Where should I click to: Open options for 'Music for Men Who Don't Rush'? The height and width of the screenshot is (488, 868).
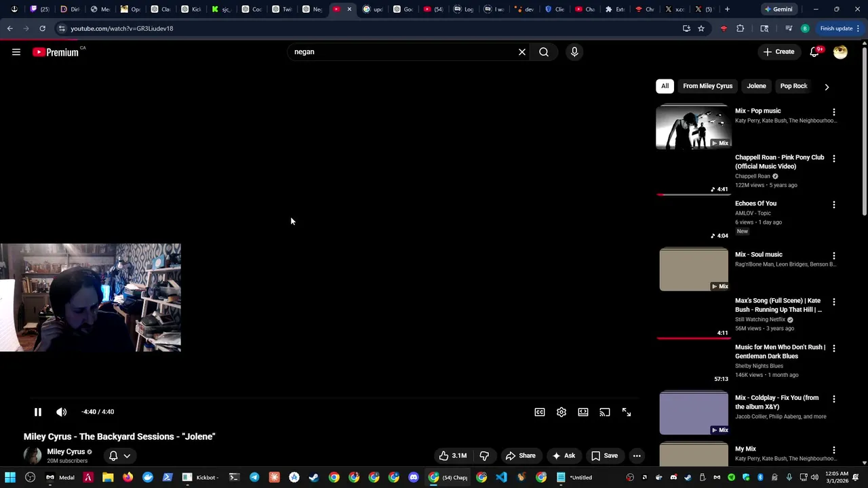[834, 348]
